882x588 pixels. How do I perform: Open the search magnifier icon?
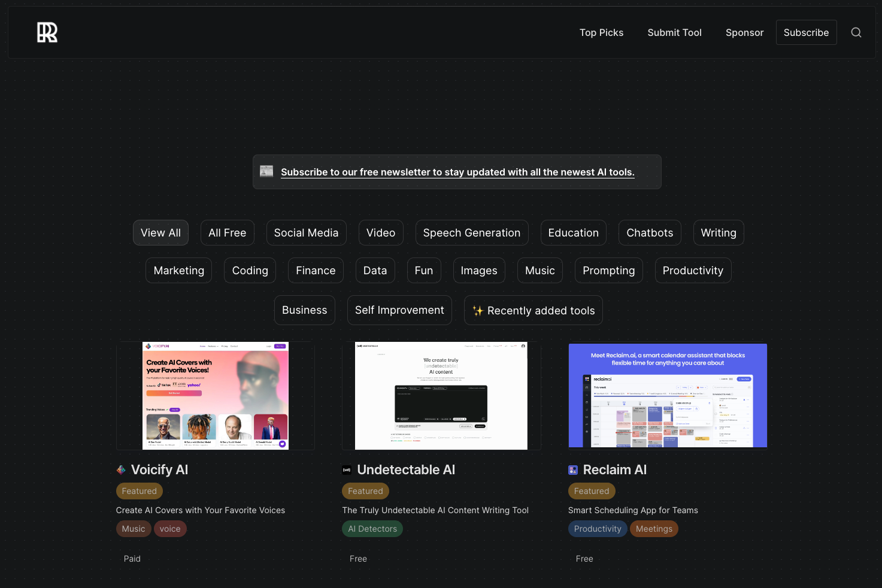856,32
